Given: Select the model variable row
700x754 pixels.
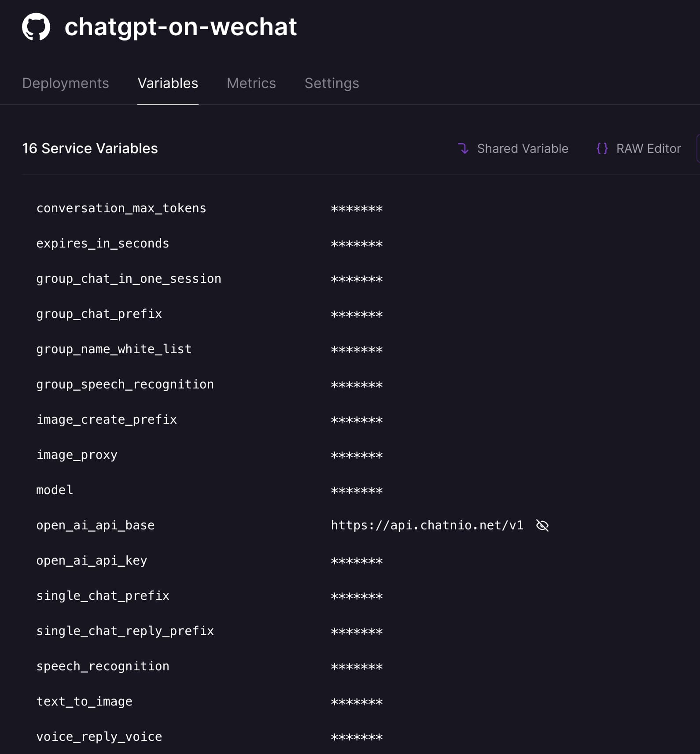Looking at the screenshot, I should click(55, 490).
